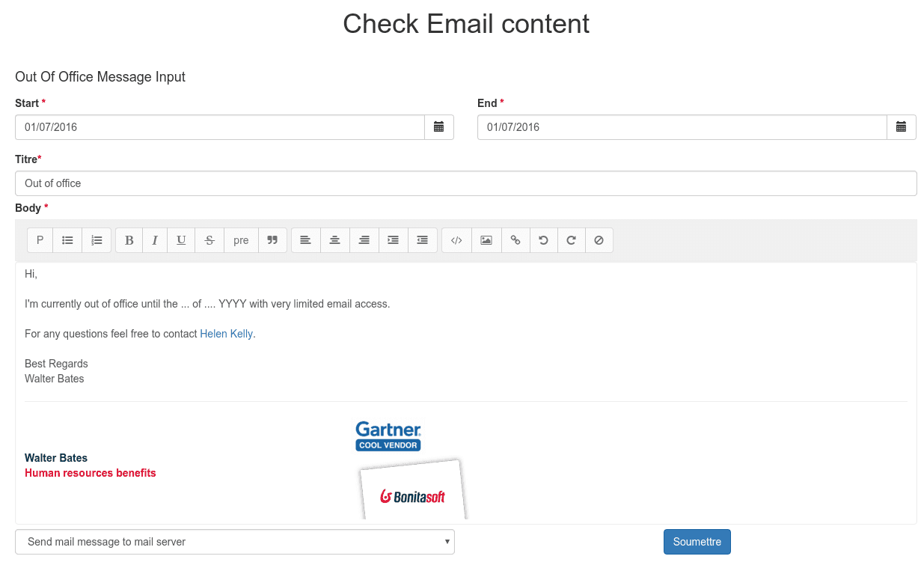Create a numbered list

pos(95,239)
